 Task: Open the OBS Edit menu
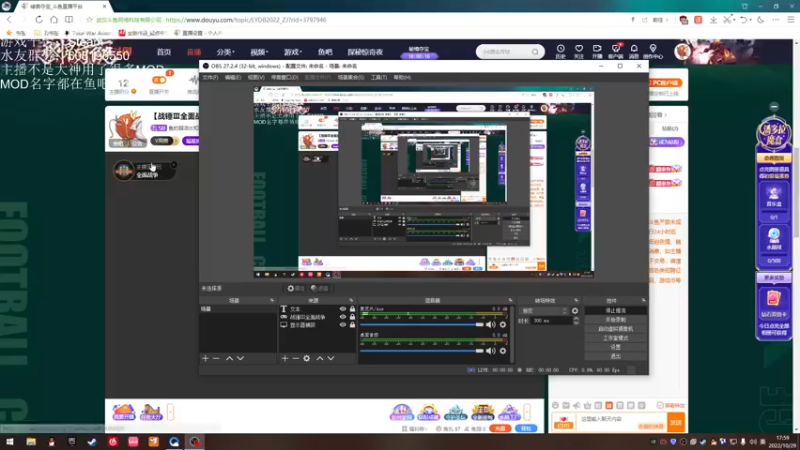pyautogui.click(x=233, y=78)
